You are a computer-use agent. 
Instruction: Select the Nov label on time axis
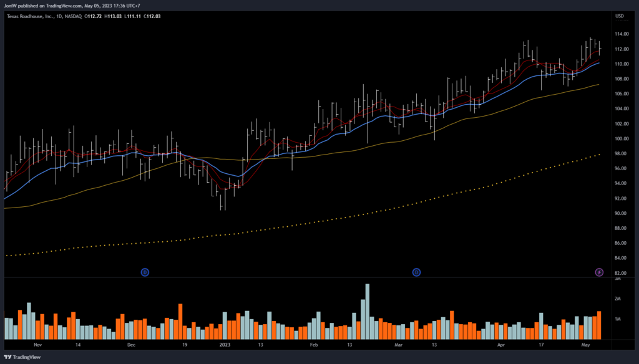coord(37,344)
